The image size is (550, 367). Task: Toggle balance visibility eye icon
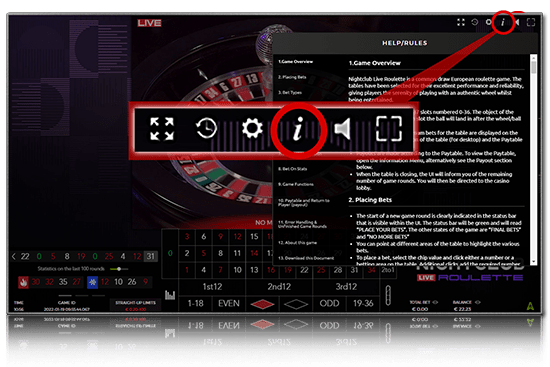[x=477, y=302]
